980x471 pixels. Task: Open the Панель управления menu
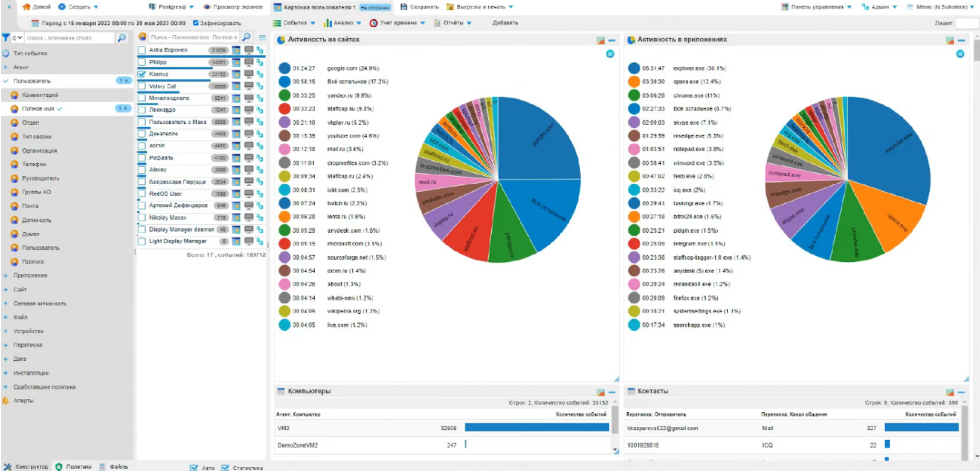[816, 7]
